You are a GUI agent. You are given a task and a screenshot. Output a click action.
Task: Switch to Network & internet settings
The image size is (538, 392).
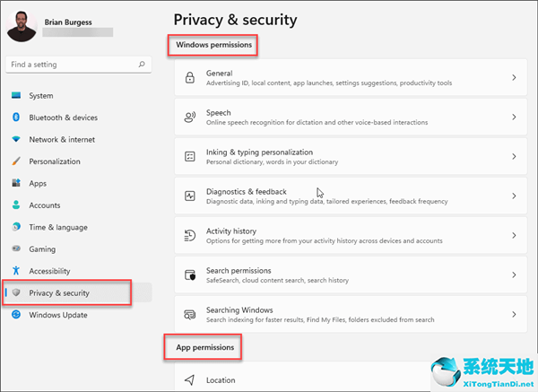pyautogui.click(x=62, y=140)
